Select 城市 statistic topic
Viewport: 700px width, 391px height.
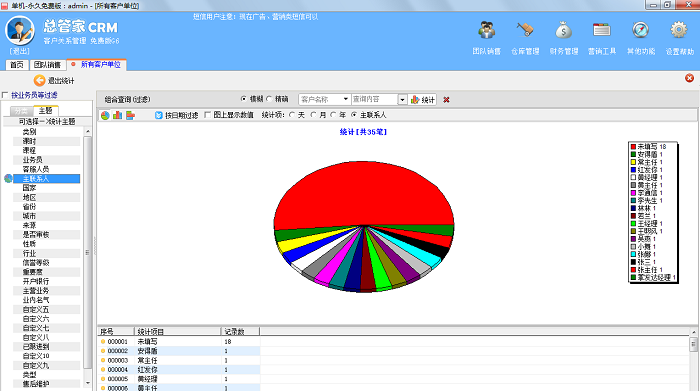(x=46, y=216)
